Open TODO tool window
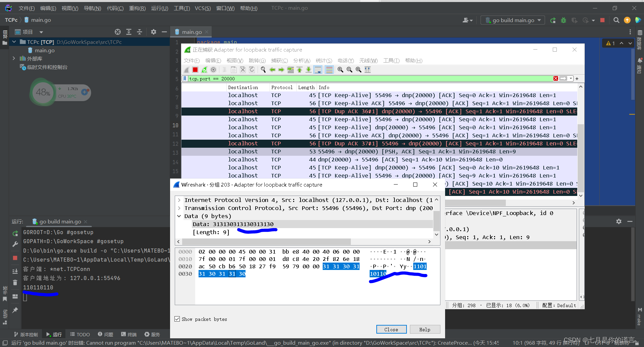 click(x=80, y=334)
